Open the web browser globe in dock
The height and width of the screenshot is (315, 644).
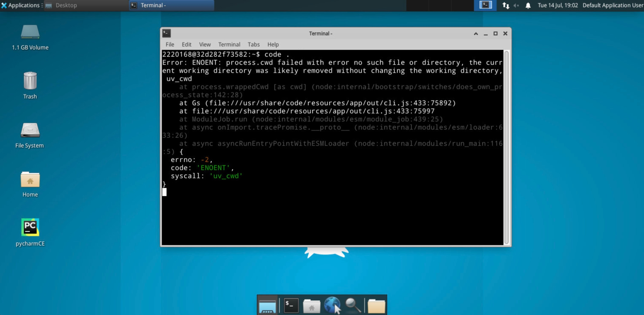pyautogui.click(x=332, y=305)
